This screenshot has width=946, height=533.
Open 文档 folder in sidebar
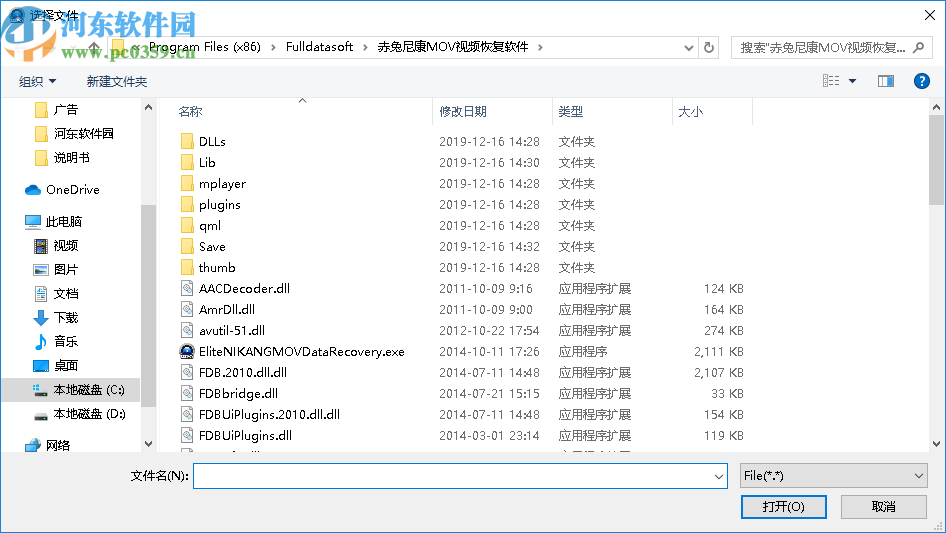point(56,293)
